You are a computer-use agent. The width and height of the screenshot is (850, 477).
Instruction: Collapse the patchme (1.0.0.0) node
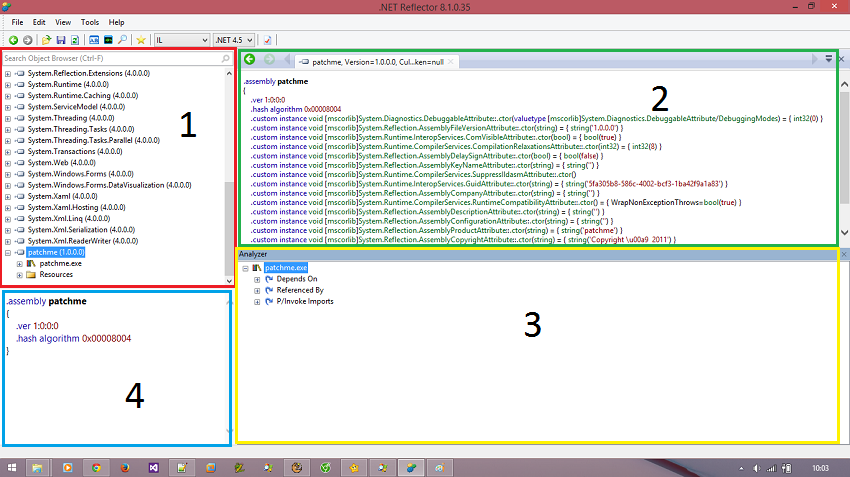coord(8,253)
